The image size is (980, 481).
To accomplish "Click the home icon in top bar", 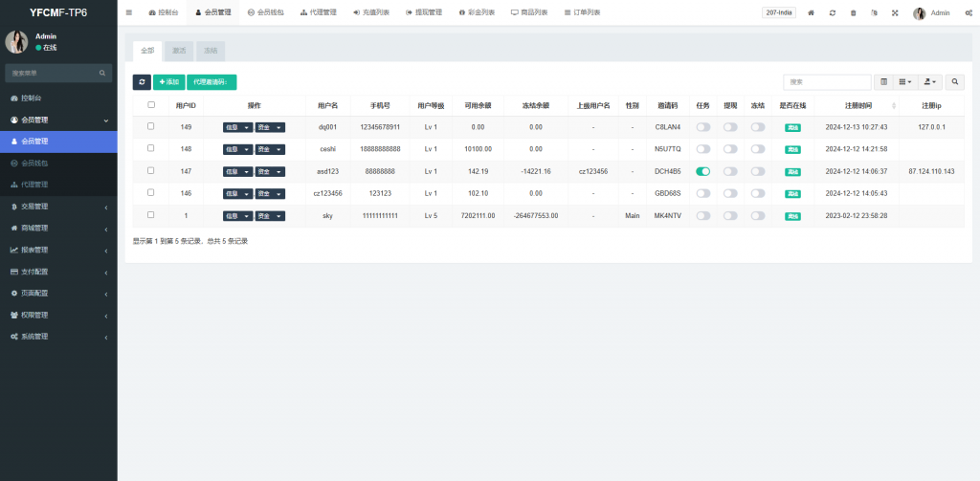I will pyautogui.click(x=812, y=13).
